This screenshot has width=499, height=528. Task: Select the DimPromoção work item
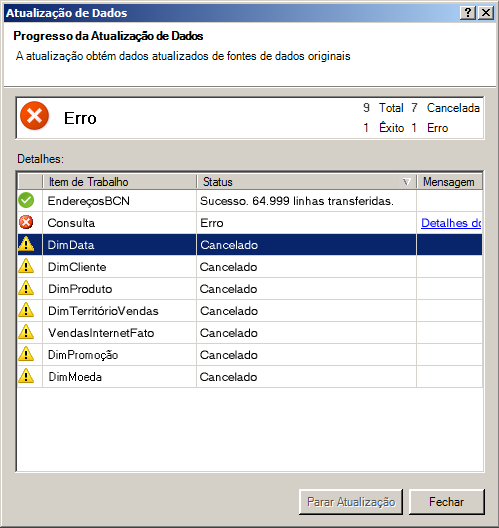pyautogui.click(x=83, y=355)
